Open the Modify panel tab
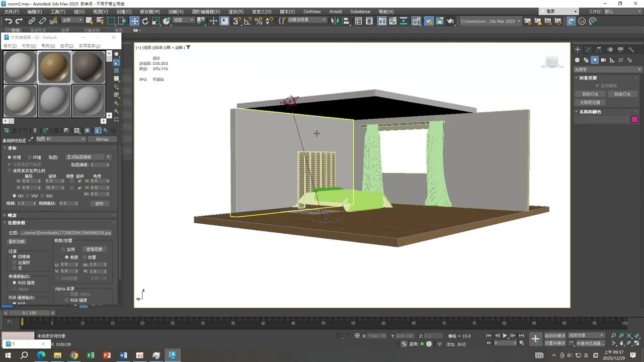The image size is (644, 362). [588, 49]
